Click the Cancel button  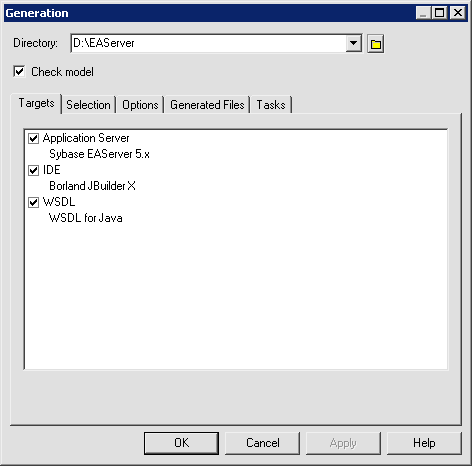pyautogui.click(x=263, y=443)
